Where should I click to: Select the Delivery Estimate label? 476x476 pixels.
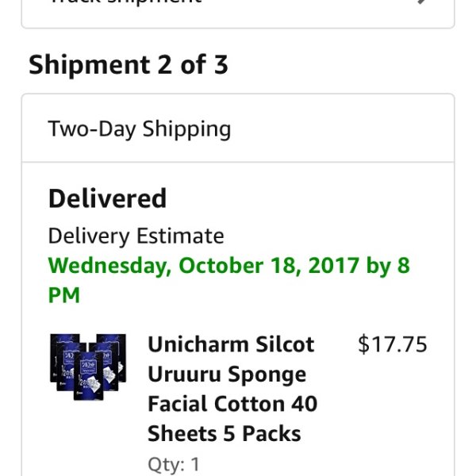tap(136, 236)
